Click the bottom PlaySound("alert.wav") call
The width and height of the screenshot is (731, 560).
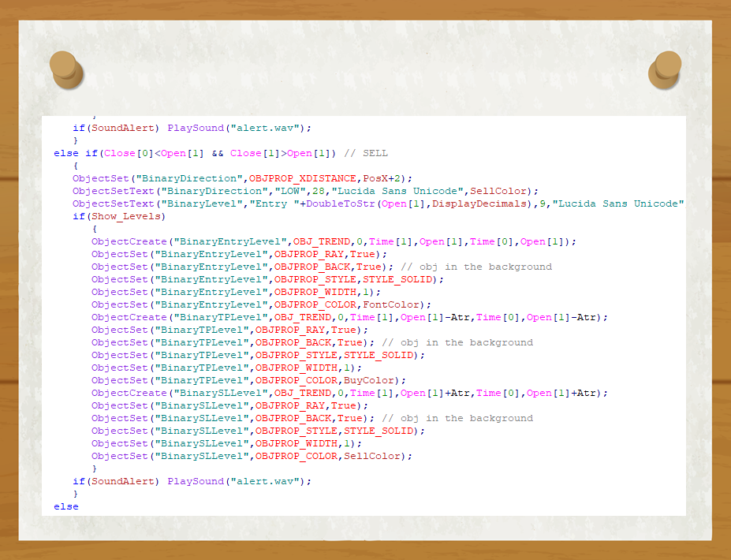click(x=239, y=481)
